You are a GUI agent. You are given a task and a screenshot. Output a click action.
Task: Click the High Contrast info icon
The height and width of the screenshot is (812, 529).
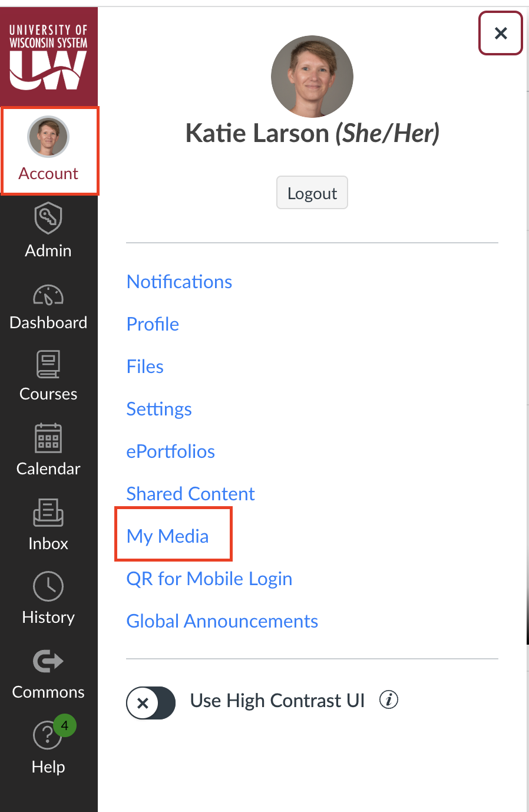[389, 700]
